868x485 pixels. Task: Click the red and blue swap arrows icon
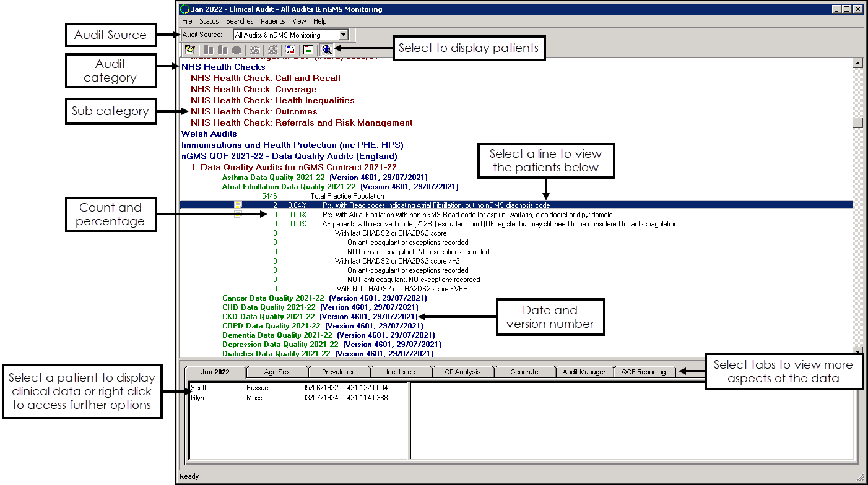tap(290, 50)
